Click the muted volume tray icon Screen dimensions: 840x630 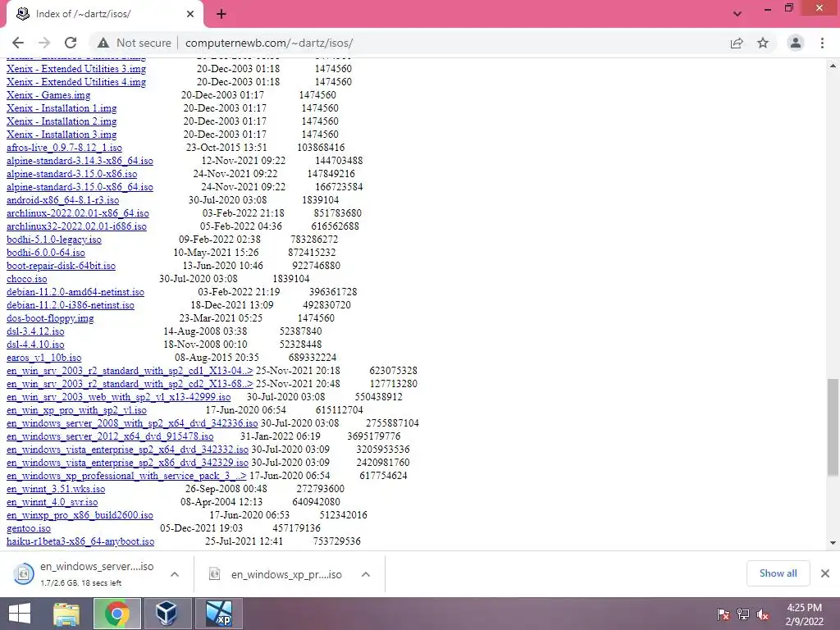(x=762, y=614)
